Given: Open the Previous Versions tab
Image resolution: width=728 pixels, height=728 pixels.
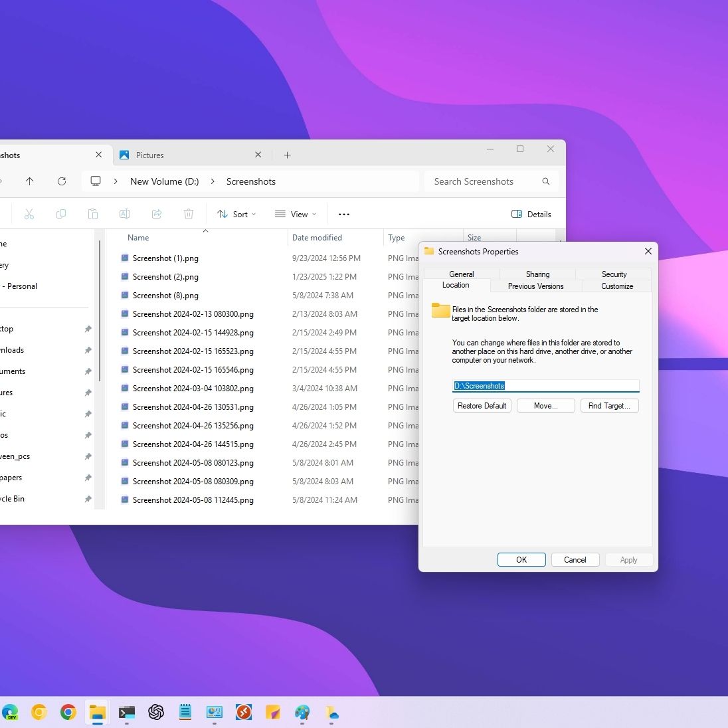Looking at the screenshot, I should coord(535,286).
